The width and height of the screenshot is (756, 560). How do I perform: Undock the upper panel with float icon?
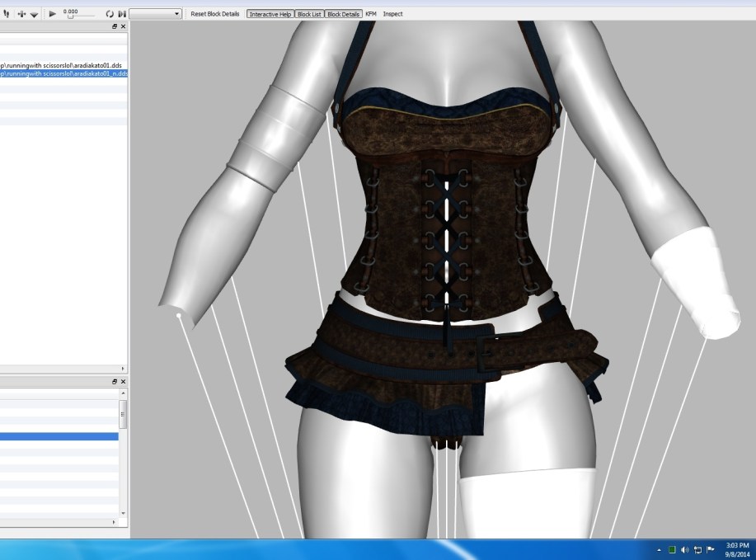(115, 27)
